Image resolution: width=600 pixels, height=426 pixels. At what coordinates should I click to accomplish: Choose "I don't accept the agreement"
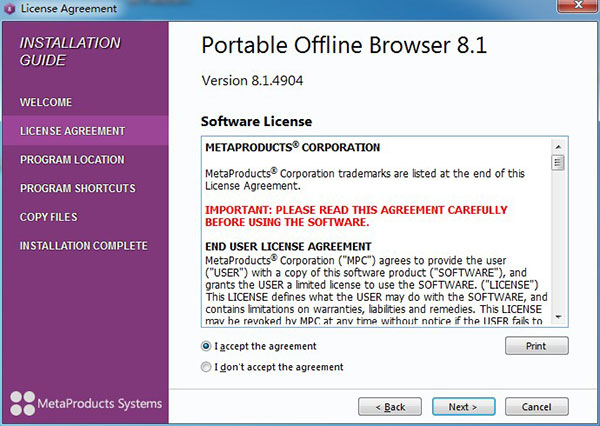pos(206,367)
